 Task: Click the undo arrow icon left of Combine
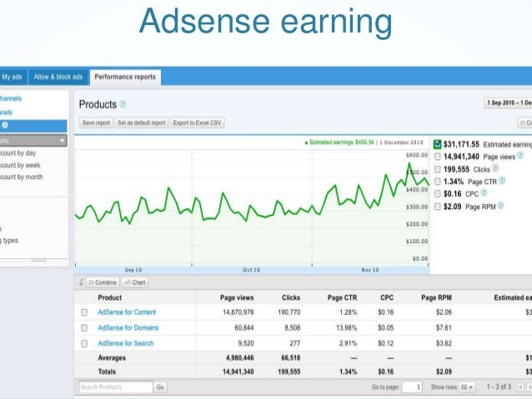click(x=81, y=282)
